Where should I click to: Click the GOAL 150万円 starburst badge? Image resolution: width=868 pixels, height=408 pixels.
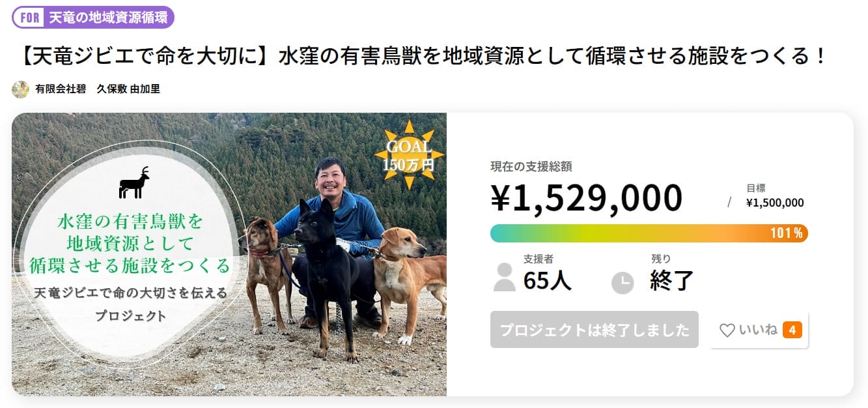click(x=409, y=155)
